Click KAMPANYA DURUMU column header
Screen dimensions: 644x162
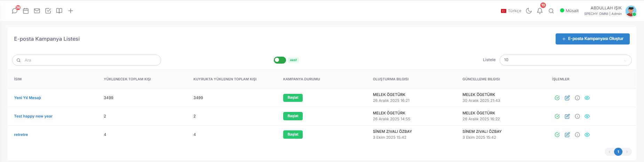tap(302, 79)
